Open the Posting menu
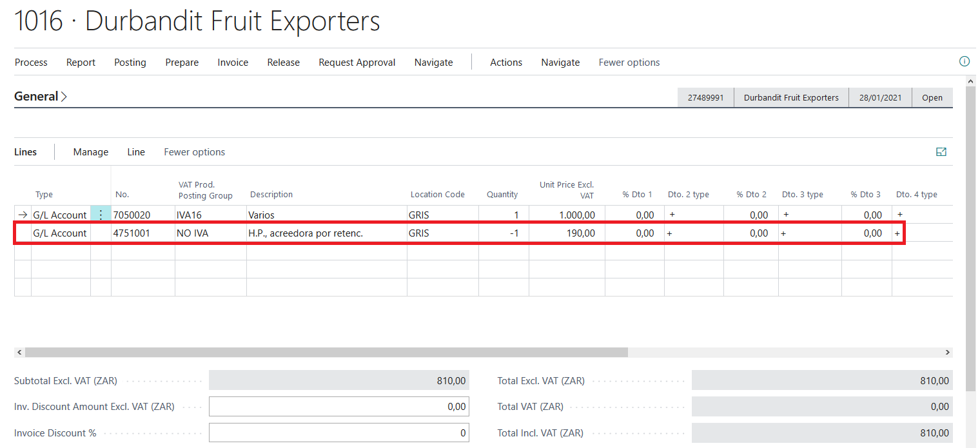Viewport: 980px width, 448px height. tap(130, 63)
